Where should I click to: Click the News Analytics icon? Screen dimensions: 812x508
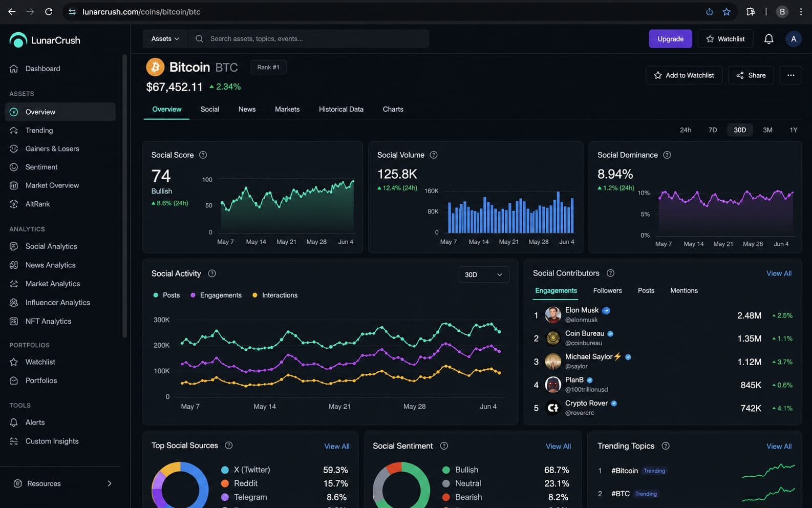(14, 265)
